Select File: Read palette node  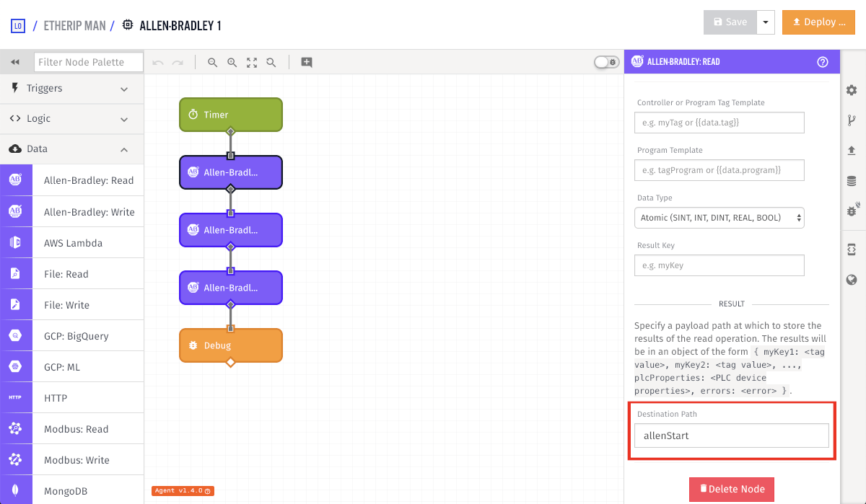click(x=72, y=273)
